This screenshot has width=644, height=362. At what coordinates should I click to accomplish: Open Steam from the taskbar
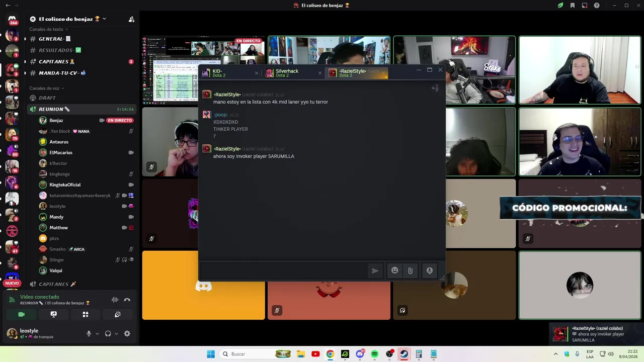404,354
